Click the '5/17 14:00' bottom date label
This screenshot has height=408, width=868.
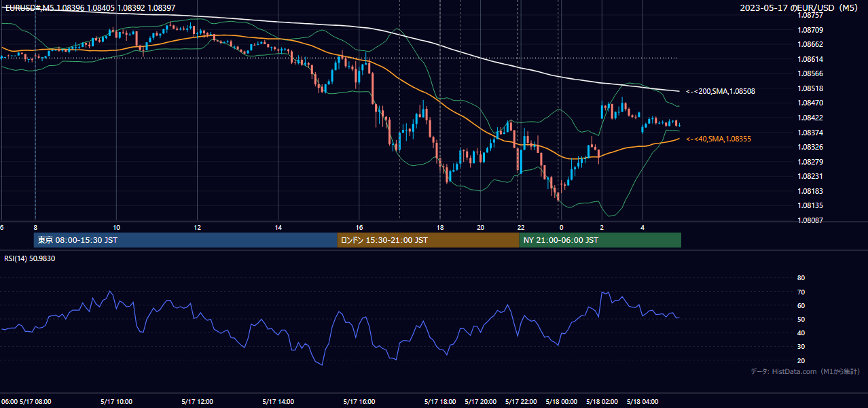click(x=278, y=402)
